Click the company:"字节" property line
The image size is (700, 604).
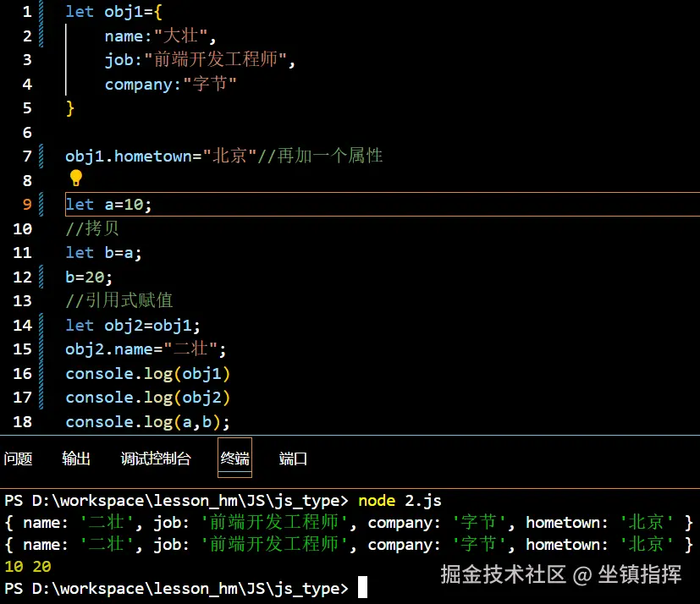pyautogui.click(x=170, y=84)
